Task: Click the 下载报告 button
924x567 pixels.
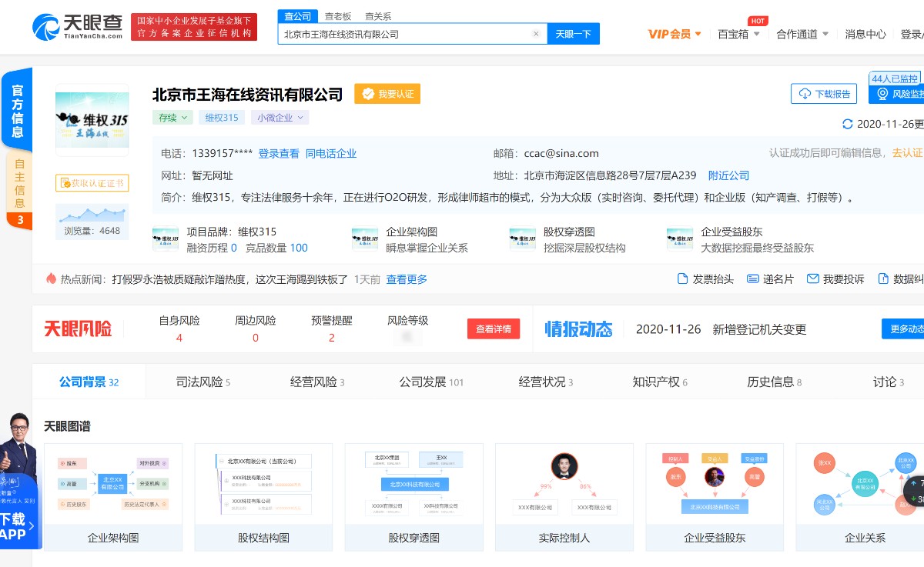Action: click(824, 94)
